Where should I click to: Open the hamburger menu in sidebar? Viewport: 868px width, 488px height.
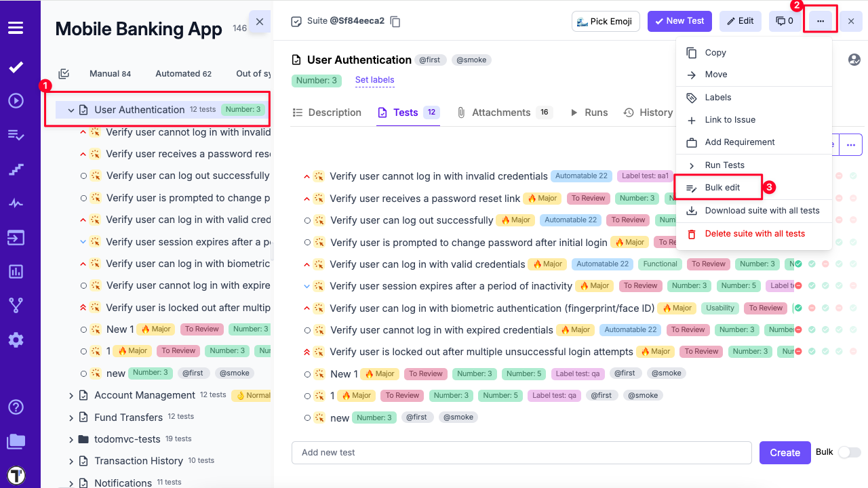[x=16, y=28]
